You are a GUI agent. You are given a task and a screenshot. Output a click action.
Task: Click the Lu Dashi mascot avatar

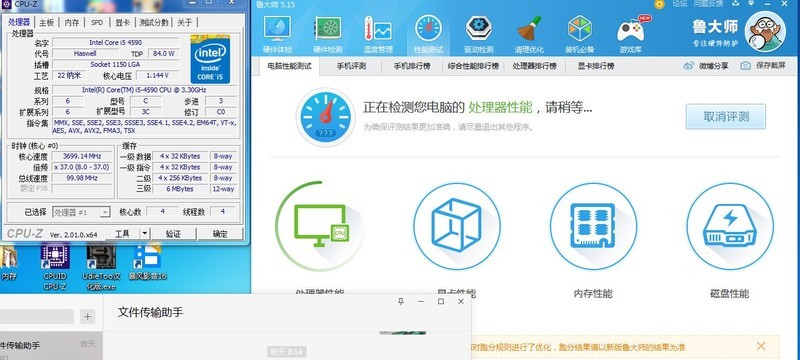(x=765, y=31)
